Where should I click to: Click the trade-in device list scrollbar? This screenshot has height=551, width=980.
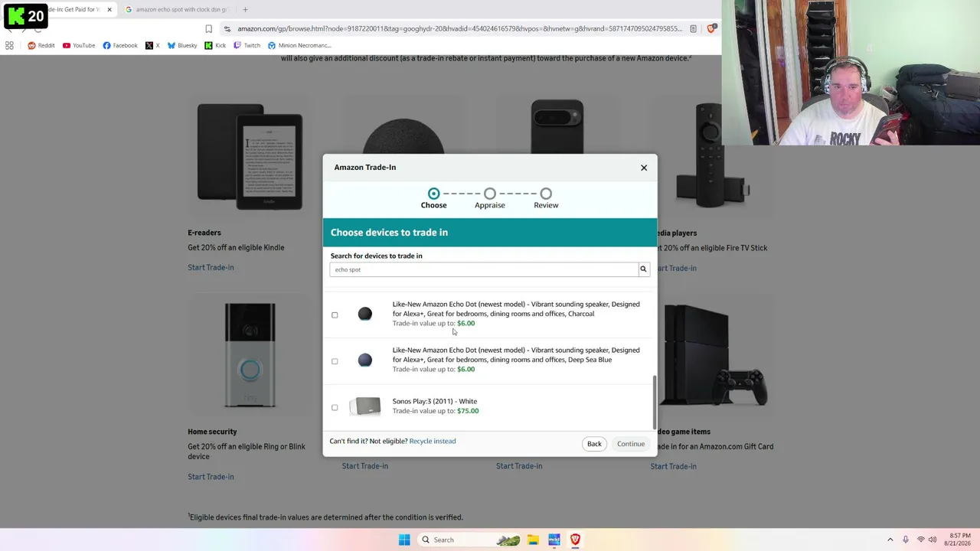654,403
